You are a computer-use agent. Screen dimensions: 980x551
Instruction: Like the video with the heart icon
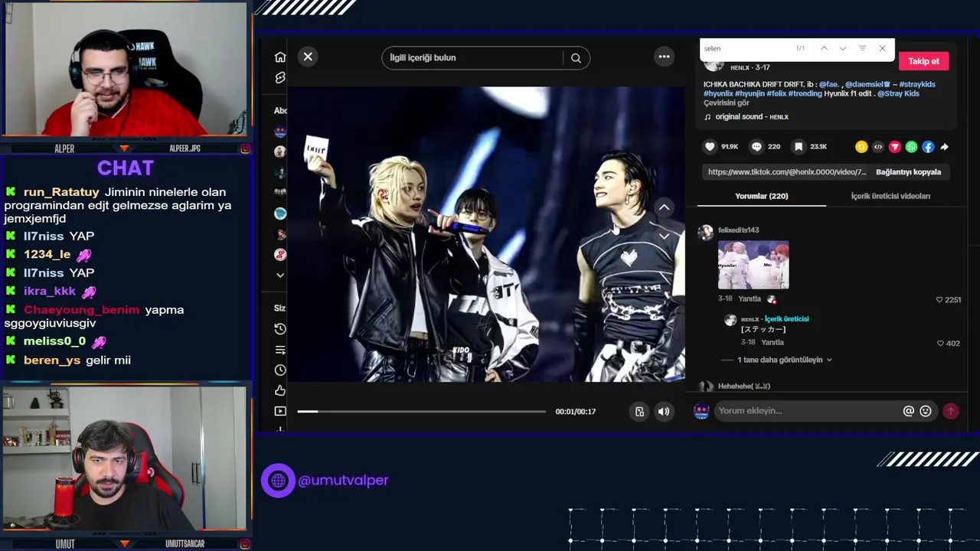point(710,147)
